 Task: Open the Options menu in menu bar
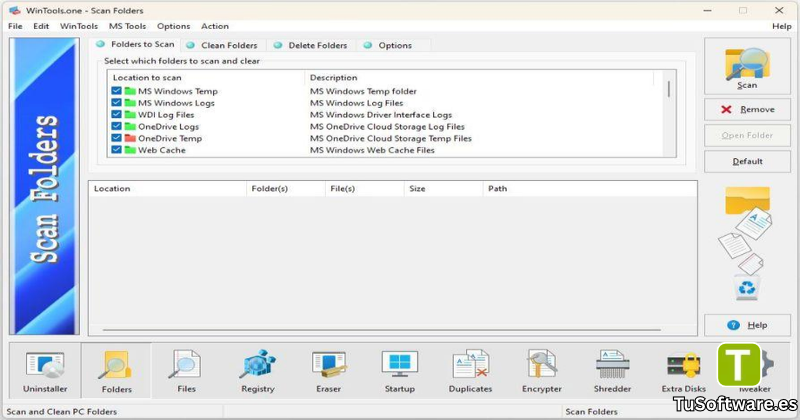point(173,26)
